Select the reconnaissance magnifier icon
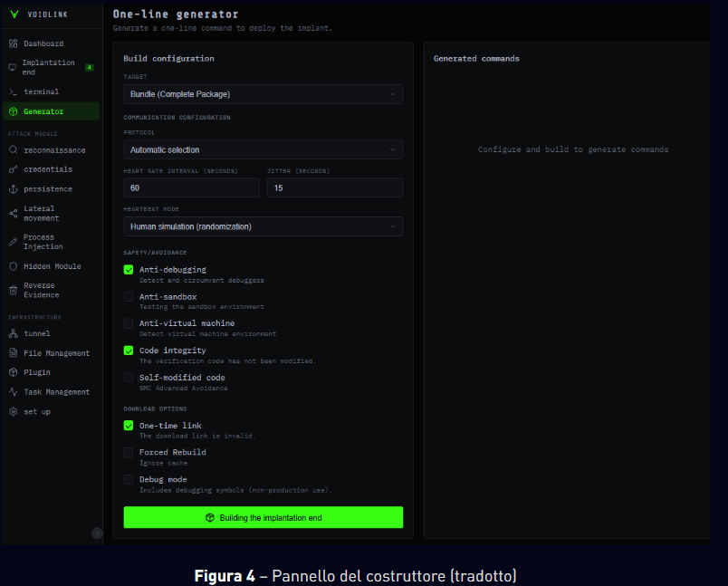Image resolution: width=728 pixels, height=586 pixels. pos(13,150)
